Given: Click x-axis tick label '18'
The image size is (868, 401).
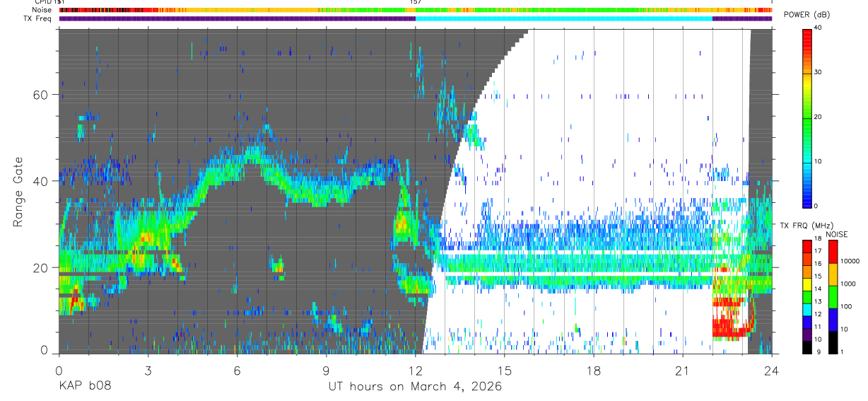Looking at the screenshot, I should tap(594, 371).
